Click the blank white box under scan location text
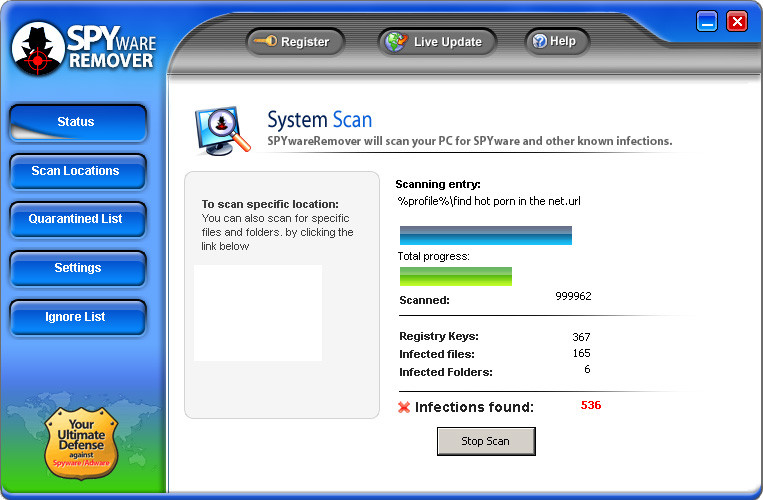The width and height of the screenshot is (763, 500). (258, 313)
